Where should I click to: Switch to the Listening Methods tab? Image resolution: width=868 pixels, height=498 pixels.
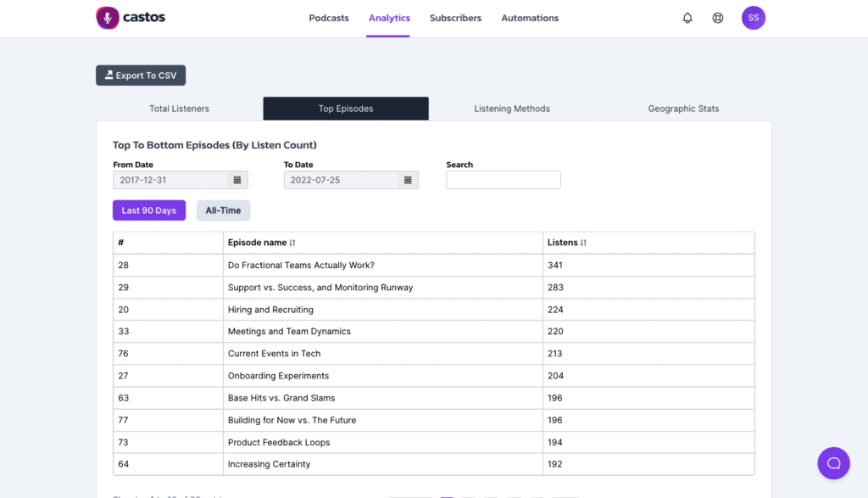point(512,109)
